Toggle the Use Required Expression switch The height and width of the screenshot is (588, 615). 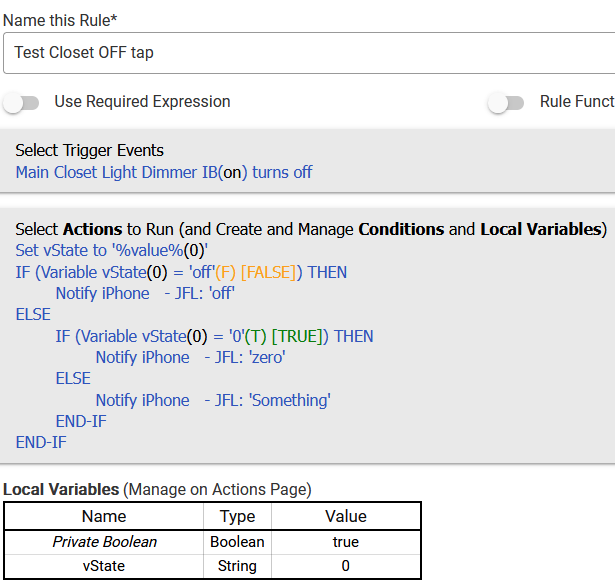point(22,102)
